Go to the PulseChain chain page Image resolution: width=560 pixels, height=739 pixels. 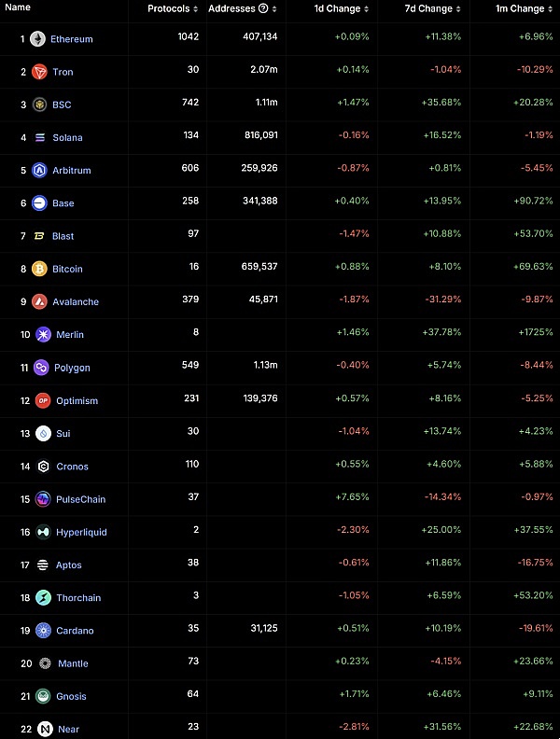pos(78,499)
